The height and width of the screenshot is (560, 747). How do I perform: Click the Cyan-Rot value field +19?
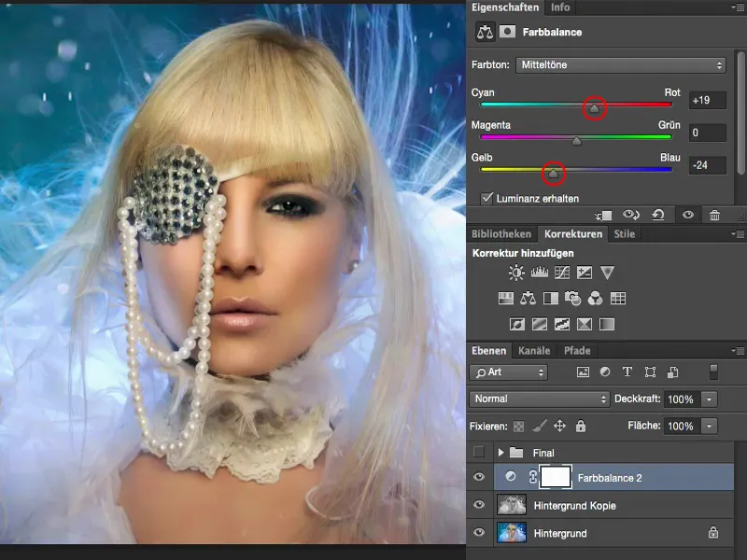pyautogui.click(x=708, y=101)
